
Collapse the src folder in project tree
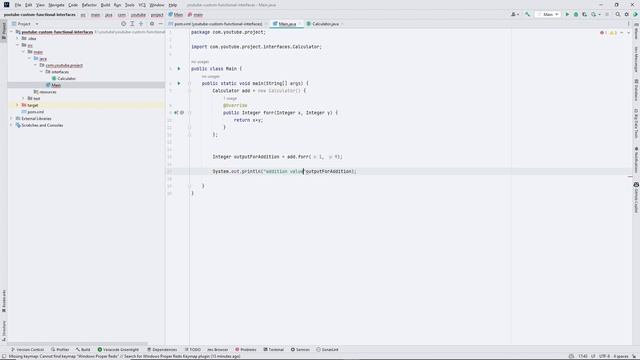coord(18,45)
